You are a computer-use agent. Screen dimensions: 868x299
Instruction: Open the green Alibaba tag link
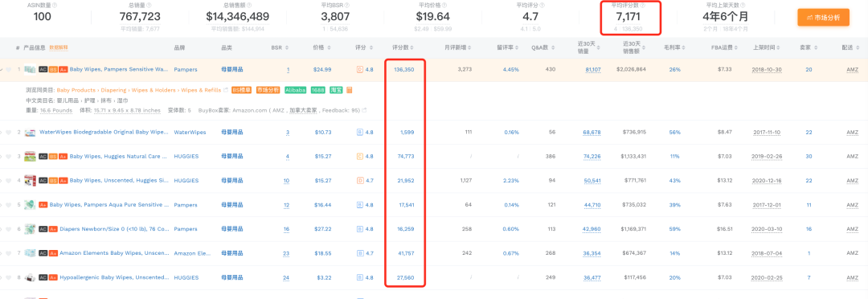[x=296, y=90]
